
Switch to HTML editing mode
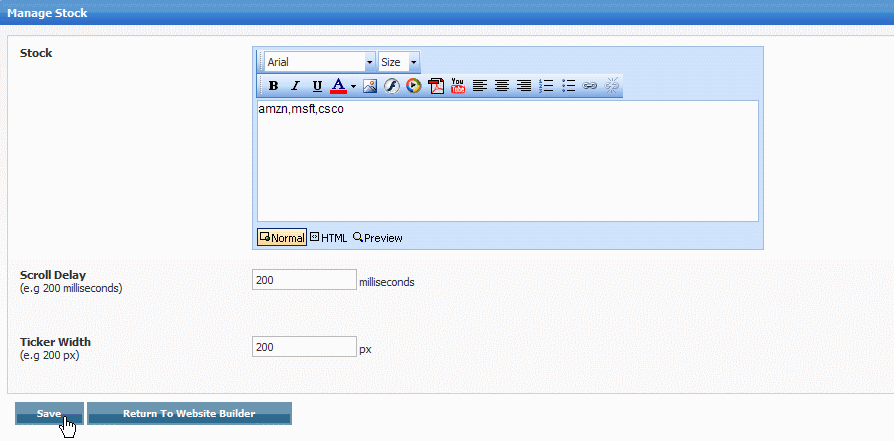pos(328,237)
